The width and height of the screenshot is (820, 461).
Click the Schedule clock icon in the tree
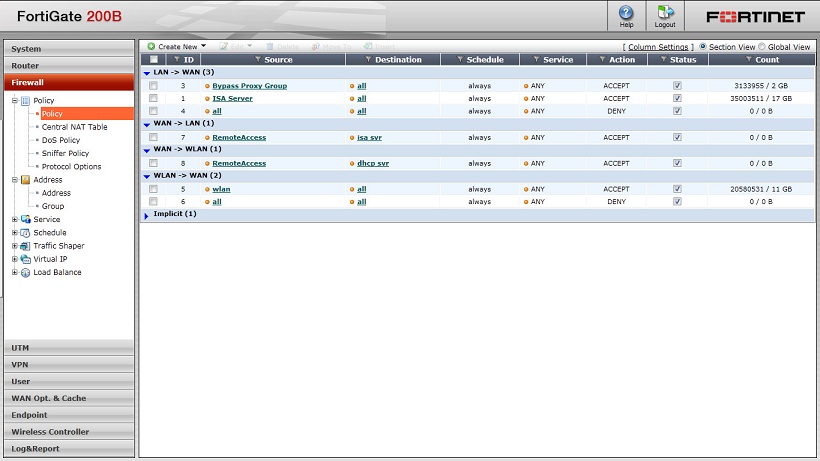[x=25, y=233]
